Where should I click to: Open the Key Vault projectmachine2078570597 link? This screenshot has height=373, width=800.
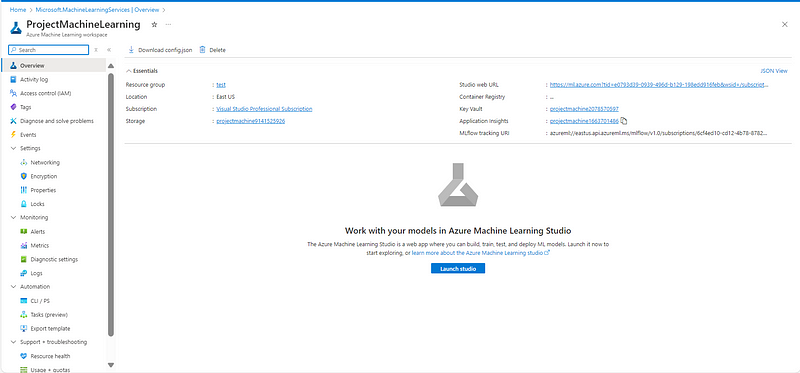point(584,109)
